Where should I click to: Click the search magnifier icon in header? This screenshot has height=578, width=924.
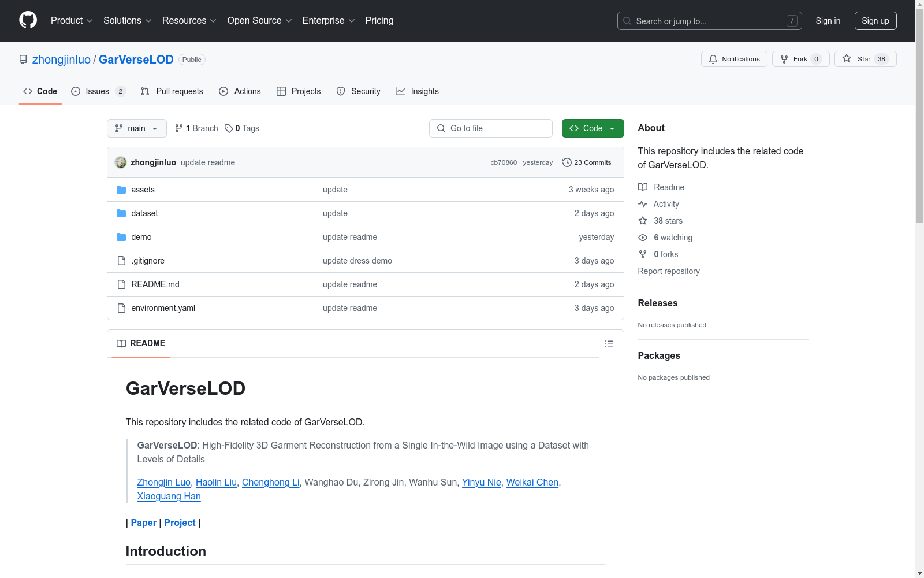coord(627,21)
